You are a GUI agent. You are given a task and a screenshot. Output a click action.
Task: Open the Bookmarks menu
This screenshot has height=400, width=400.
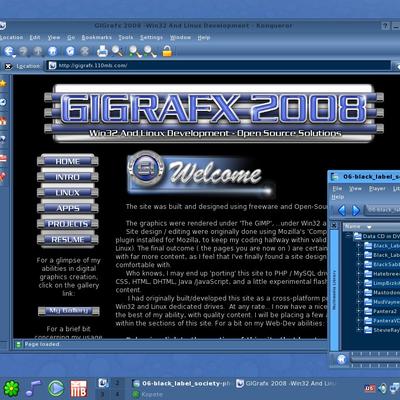97,37
